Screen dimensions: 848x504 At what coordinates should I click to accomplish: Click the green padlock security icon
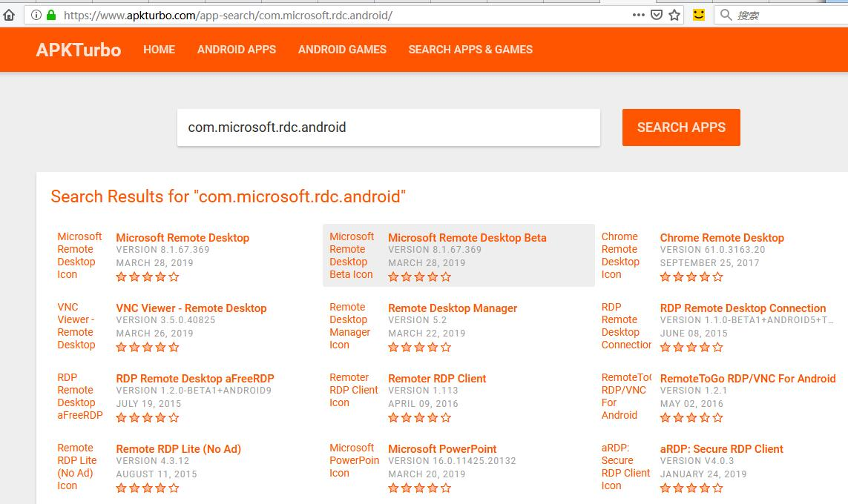click(x=51, y=15)
